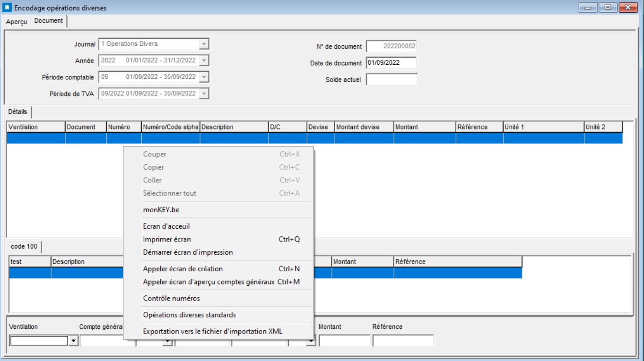
Task: Select the code 100 tab
Action: pyautogui.click(x=24, y=247)
